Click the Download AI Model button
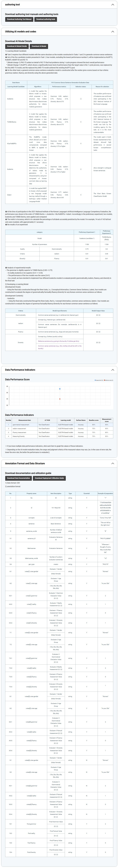This screenshot has width=118, height=868. tap(39, 46)
